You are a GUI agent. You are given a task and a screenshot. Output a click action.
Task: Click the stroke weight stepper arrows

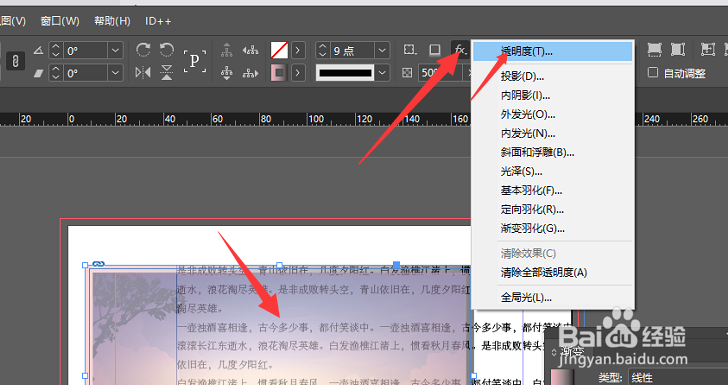(x=323, y=50)
